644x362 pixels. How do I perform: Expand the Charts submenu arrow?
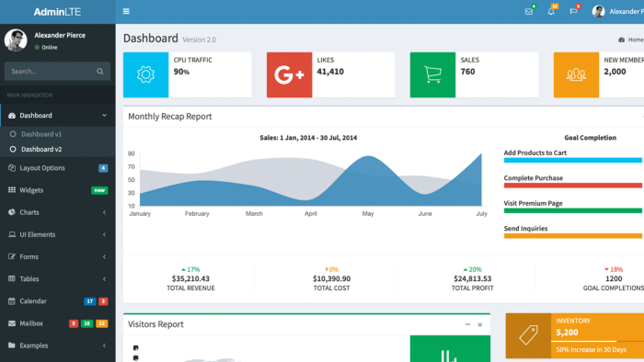(x=104, y=212)
